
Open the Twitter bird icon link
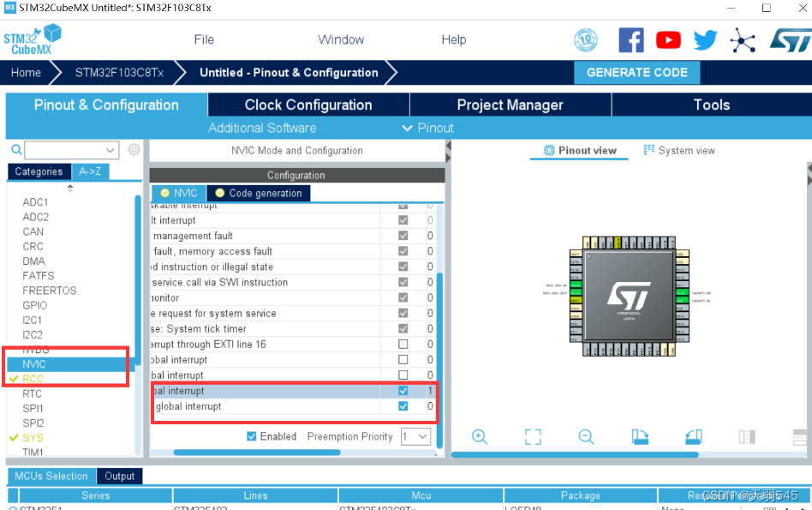[x=705, y=40]
